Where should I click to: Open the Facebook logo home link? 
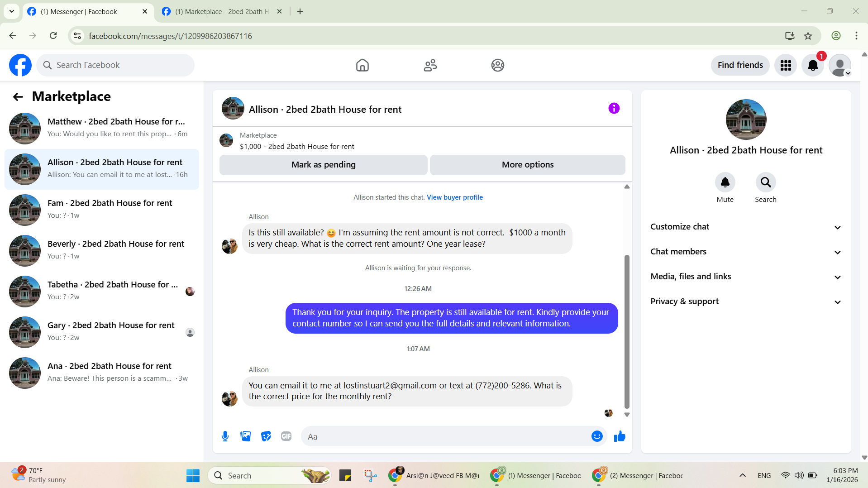20,65
